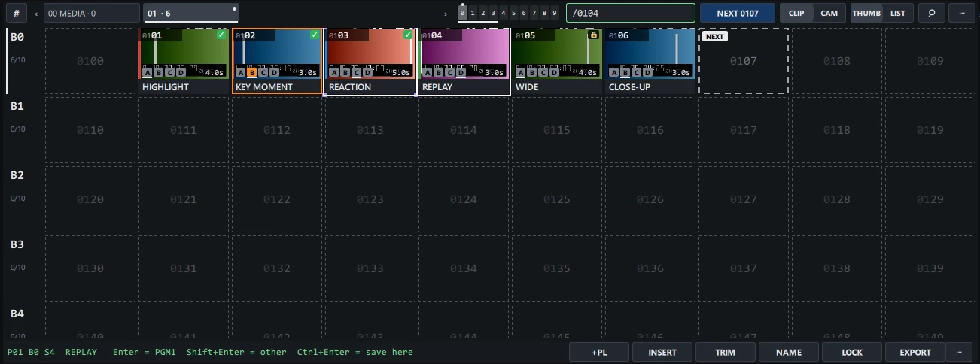This screenshot has width=980, height=364.
Task: Jump to page number 3
Action: [494, 13]
